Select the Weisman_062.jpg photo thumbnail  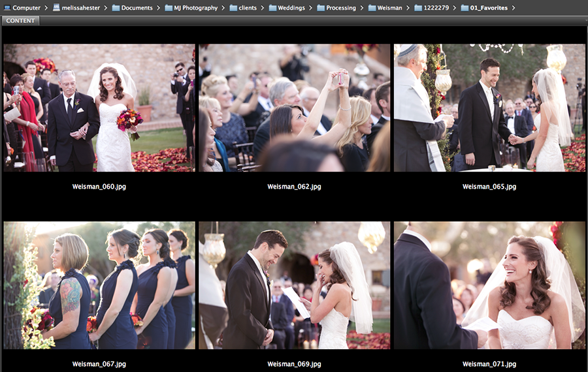point(294,108)
